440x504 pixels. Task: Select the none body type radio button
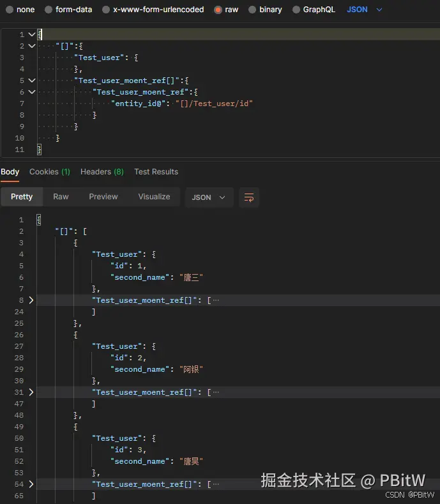10,10
